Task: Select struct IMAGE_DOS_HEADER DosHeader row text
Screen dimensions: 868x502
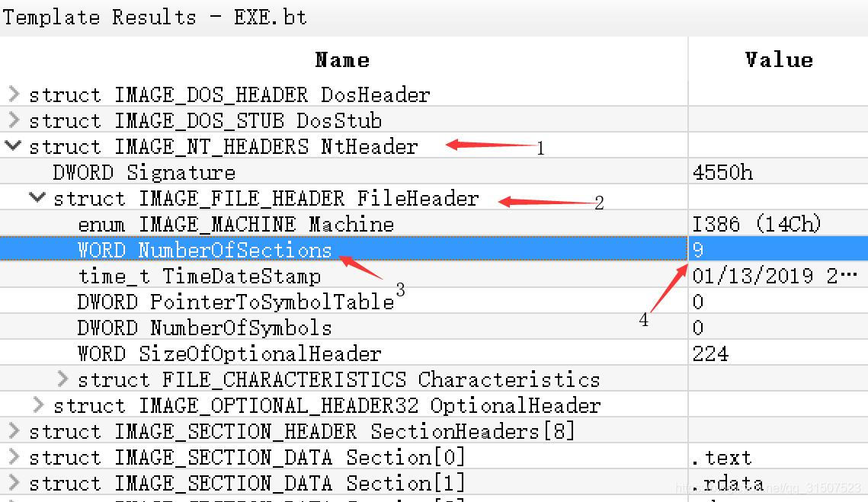Action: tap(229, 95)
